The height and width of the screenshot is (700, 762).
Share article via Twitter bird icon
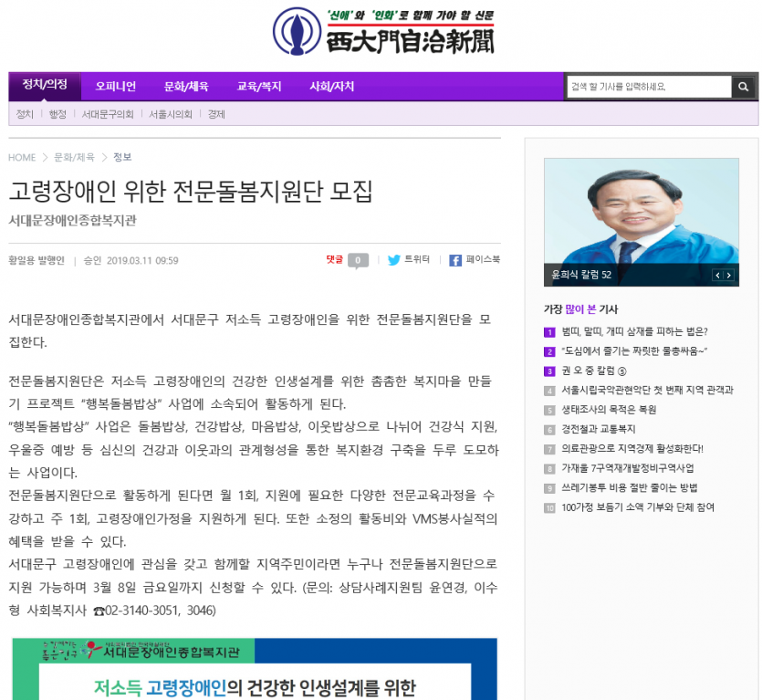pos(393,260)
